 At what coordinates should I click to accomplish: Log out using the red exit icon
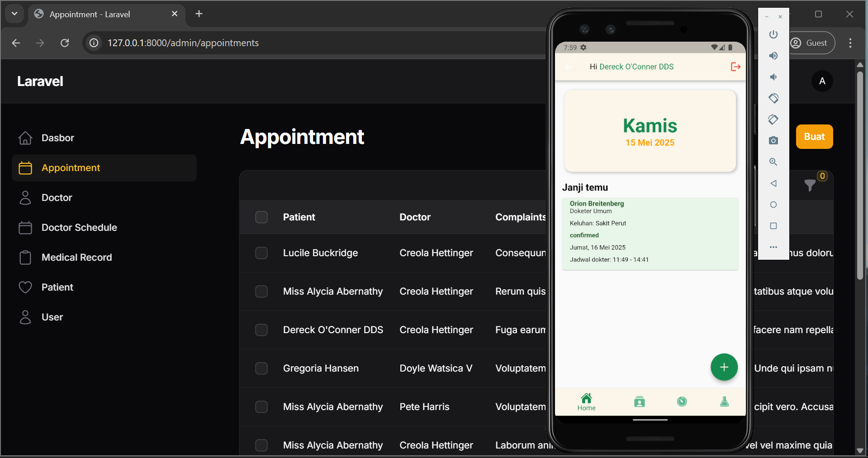point(735,67)
